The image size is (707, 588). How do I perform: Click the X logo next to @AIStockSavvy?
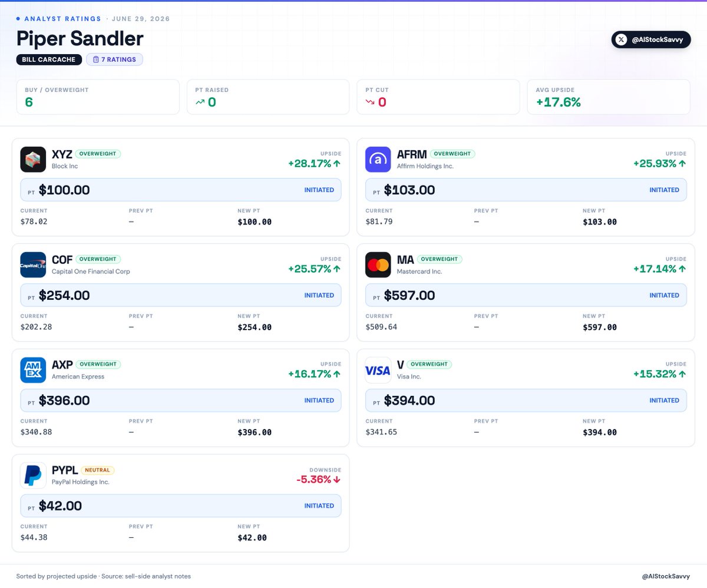coord(622,39)
